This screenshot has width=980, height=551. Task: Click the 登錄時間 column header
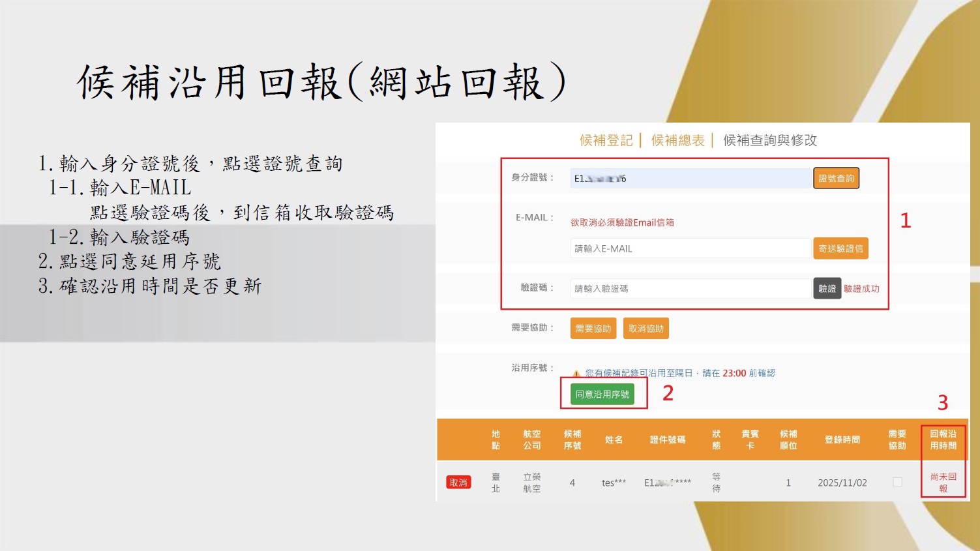(842, 440)
